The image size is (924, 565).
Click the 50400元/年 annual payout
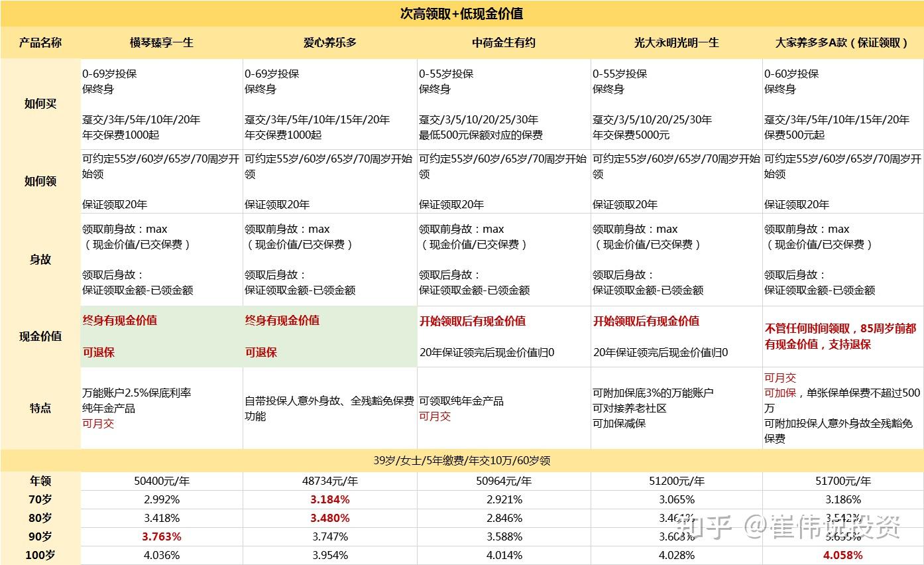click(x=162, y=481)
